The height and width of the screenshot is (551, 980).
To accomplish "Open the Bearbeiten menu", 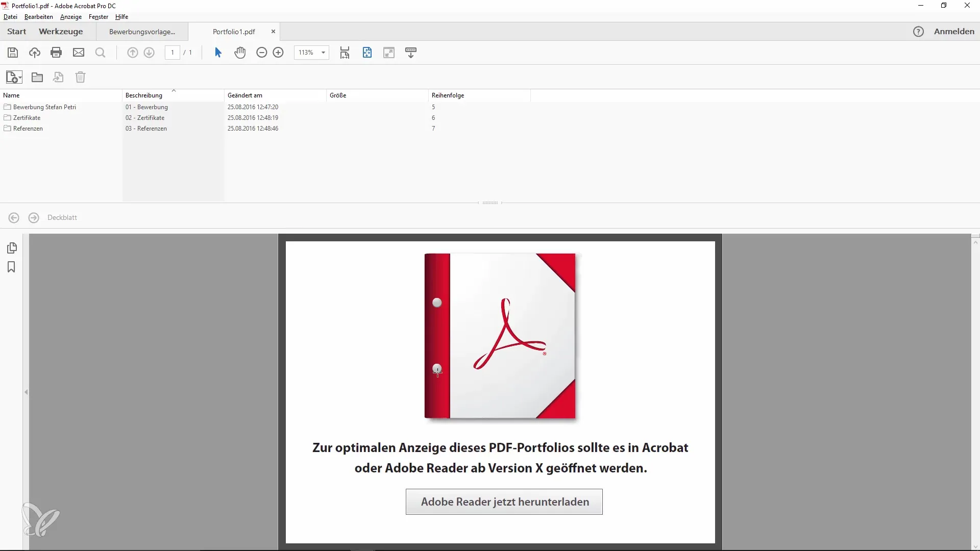I will [x=39, y=17].
